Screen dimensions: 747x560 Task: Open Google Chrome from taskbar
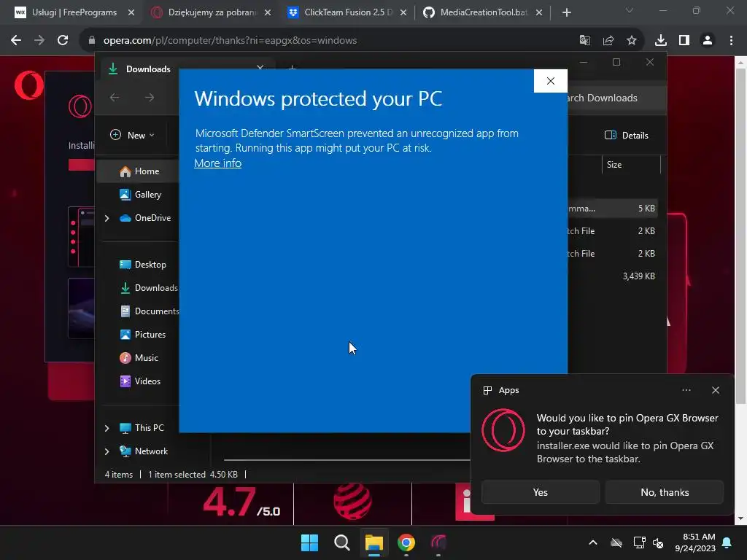click(x=406, y=542)
